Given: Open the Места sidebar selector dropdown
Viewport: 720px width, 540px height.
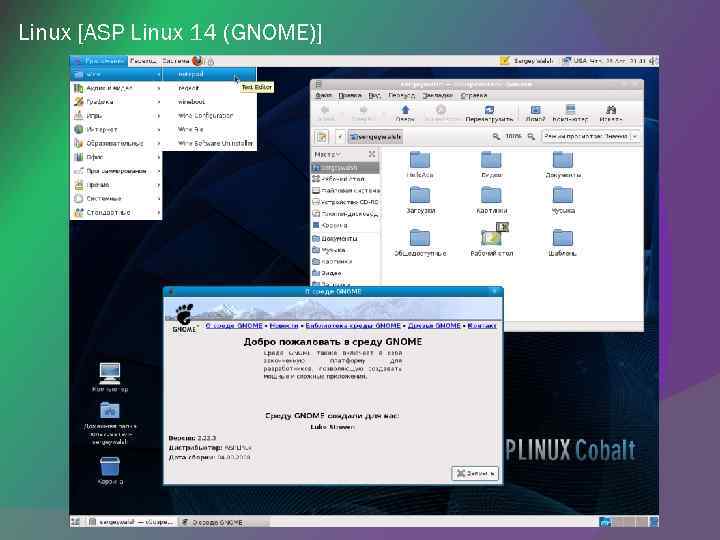Looking at the screenshot, I should tap(327, 154).
